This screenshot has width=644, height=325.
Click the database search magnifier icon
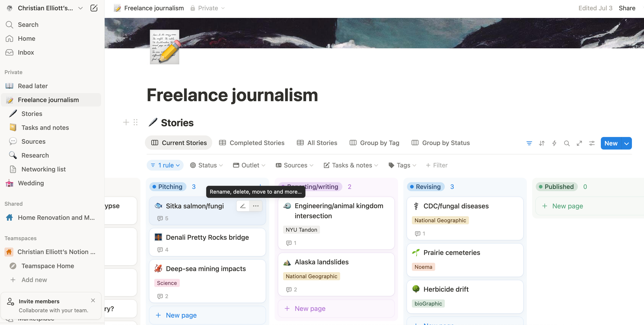coord(566,143)
